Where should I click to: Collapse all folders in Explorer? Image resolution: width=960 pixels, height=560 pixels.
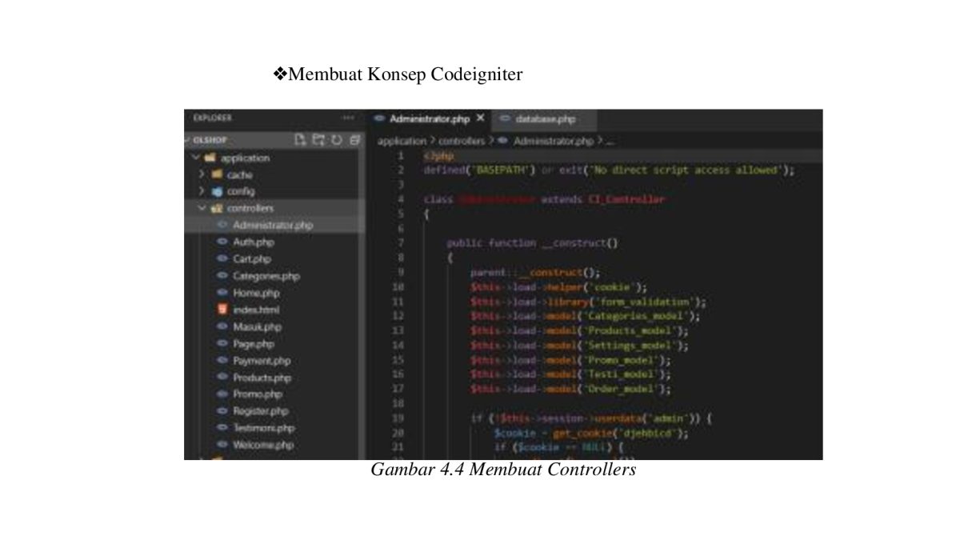coord(354,140)
